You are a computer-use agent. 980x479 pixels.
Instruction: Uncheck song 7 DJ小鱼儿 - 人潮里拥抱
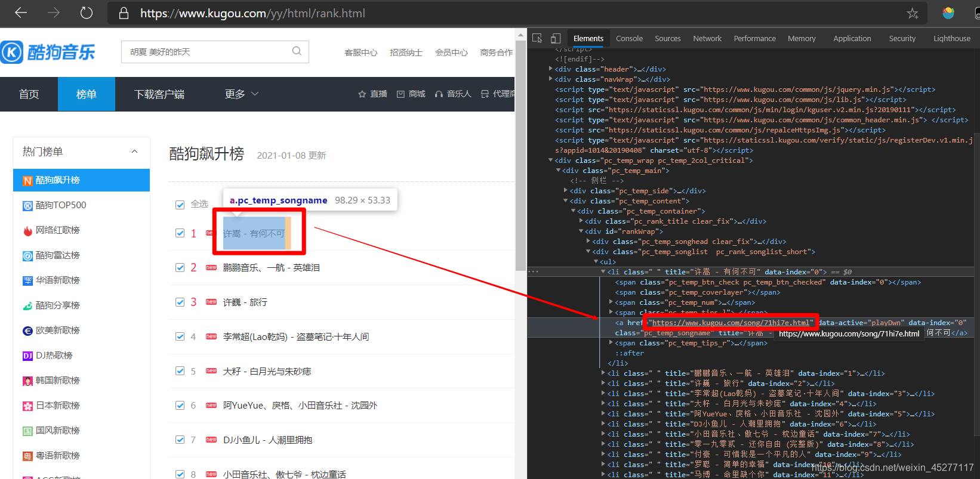180,440
